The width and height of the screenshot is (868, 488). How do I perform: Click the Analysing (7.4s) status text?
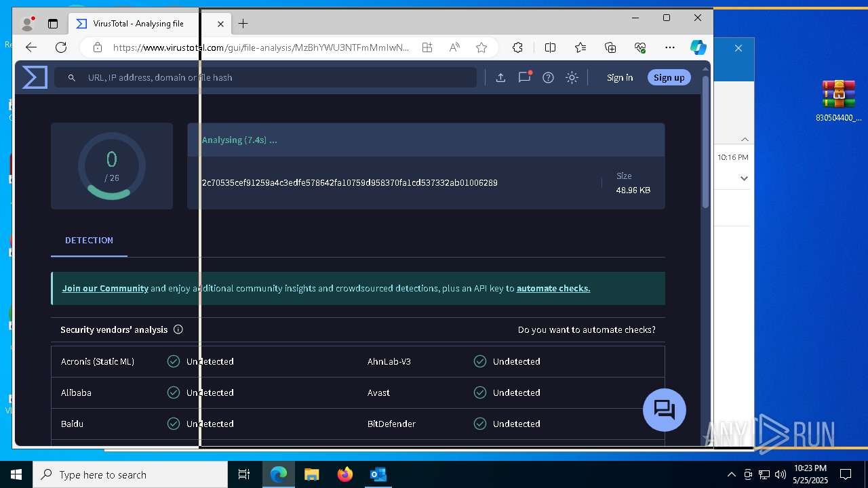pyautogui.click(x=239, y=140)
